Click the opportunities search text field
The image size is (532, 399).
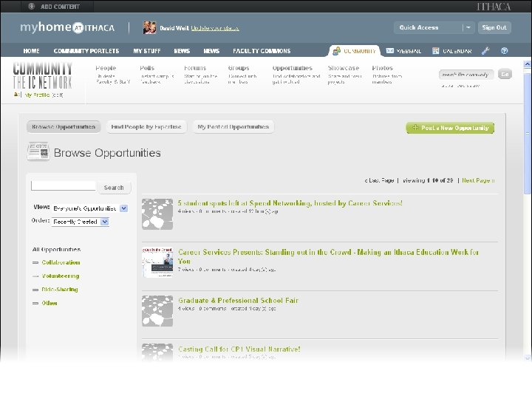63,185
